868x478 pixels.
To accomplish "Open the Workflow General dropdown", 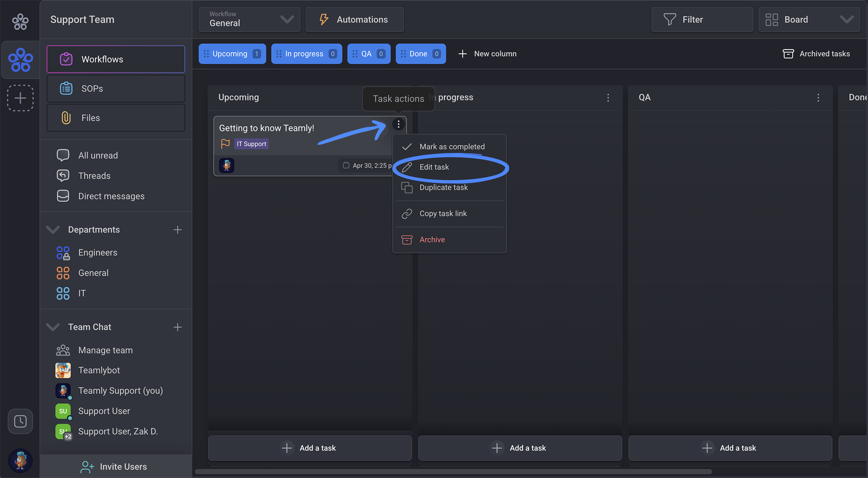I will click(250, 20).
